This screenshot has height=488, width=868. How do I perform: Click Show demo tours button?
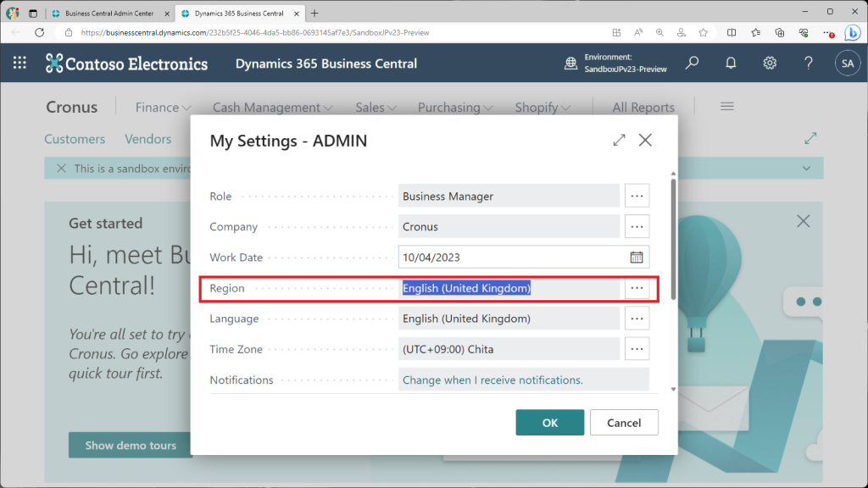pos(131,446)
